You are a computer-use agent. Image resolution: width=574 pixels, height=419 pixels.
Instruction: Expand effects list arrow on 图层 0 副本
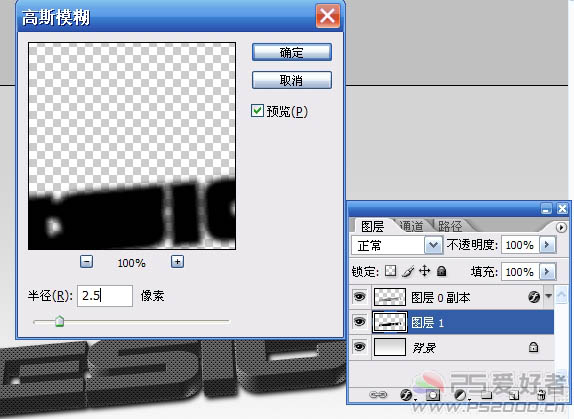point(548,296)
